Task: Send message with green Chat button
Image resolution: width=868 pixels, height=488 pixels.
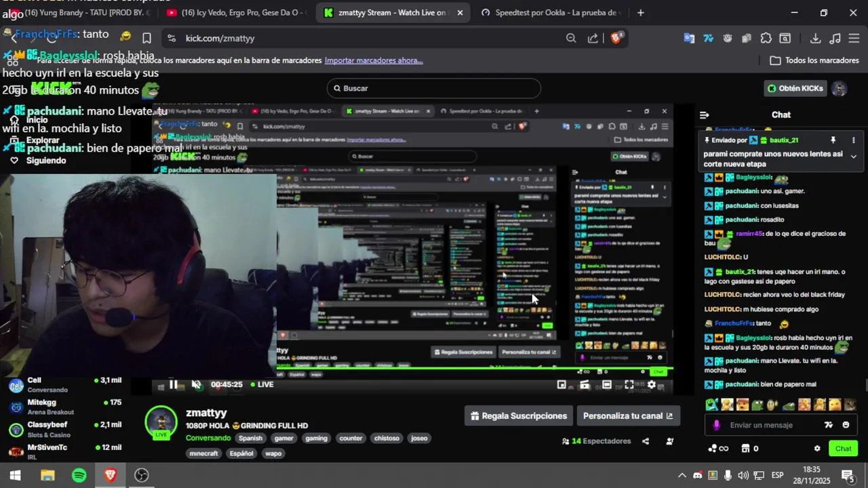Action: [x=843, y=448]
